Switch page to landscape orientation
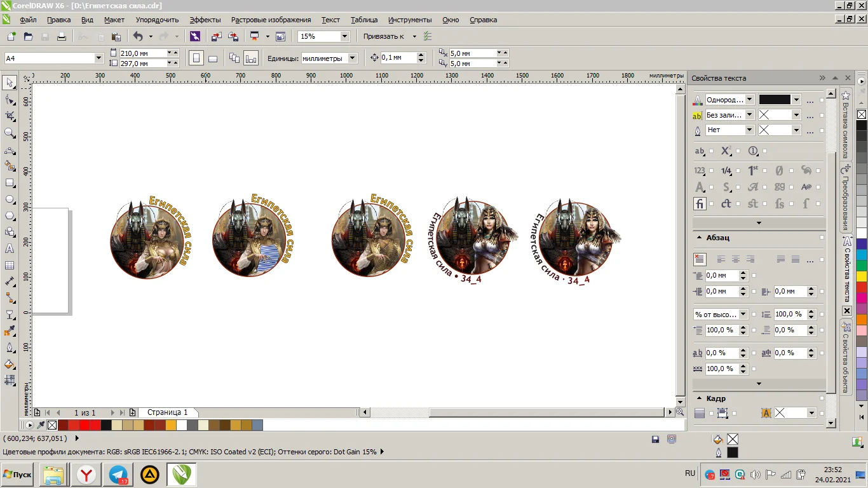This screenshot has height=488, width=868. 213,58
